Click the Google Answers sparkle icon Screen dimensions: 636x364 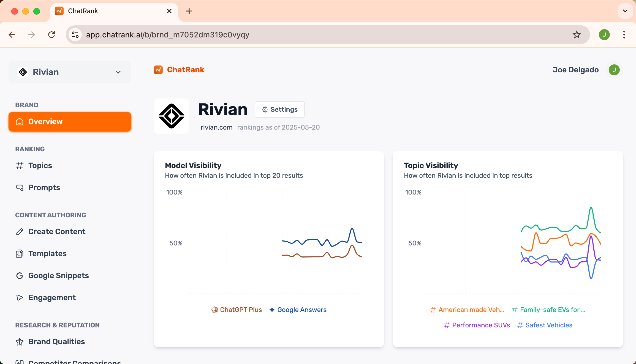tap(272, 310)
